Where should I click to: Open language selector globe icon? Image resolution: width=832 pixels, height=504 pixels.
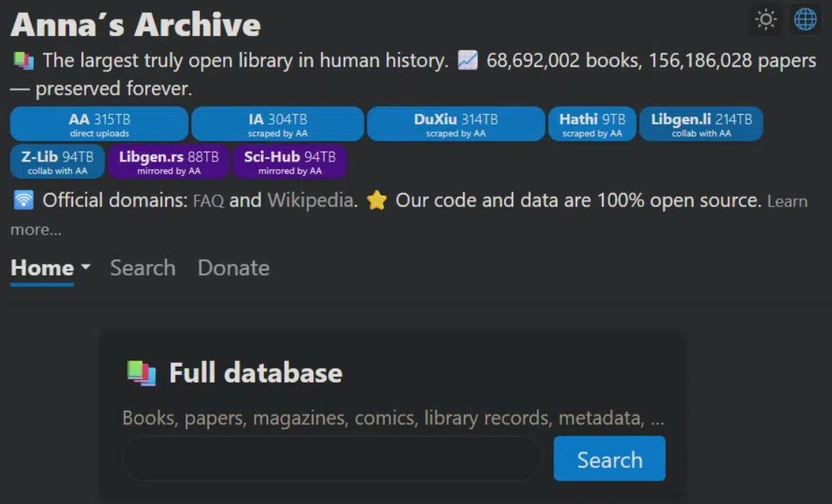(x=805, y=20)
